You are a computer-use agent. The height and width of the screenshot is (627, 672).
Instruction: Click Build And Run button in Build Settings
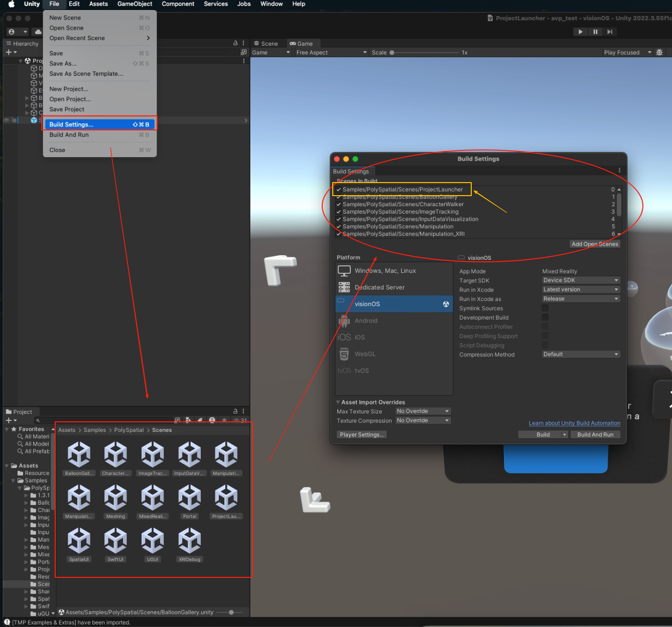[x=595, y=434]
